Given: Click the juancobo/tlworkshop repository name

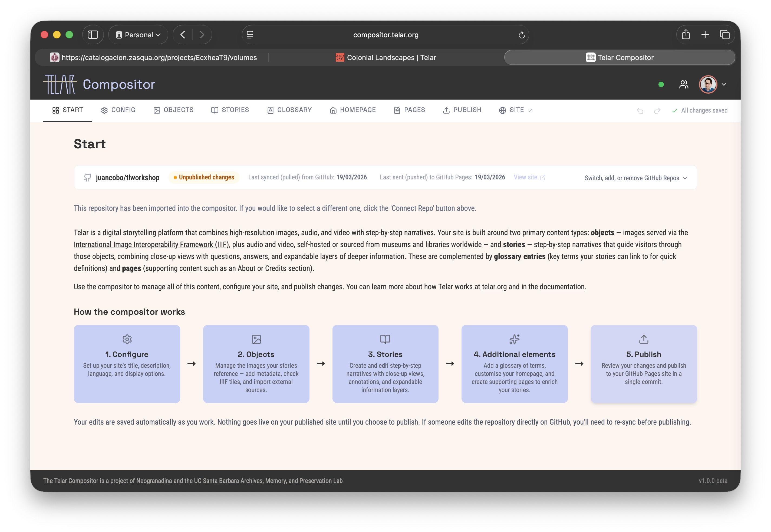Looking at the screenshot, I should click(128, 178).
